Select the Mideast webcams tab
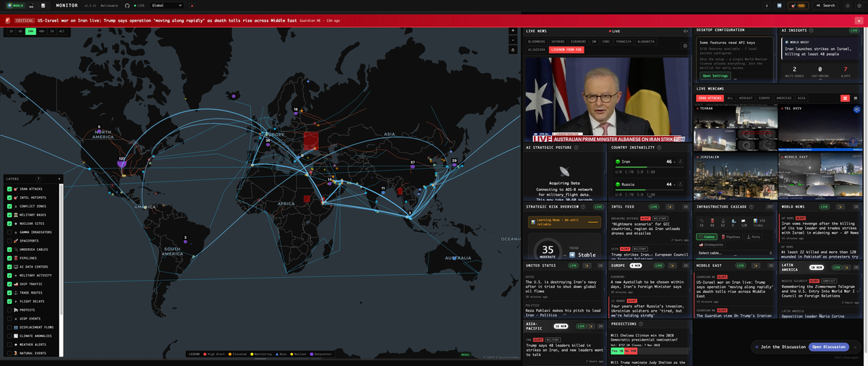The height and width of the screenshot is (366, 868). click(745, 98)
